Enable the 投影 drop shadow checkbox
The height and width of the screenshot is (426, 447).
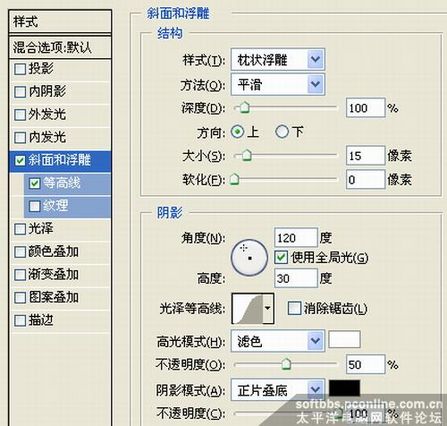coord(20,69)
